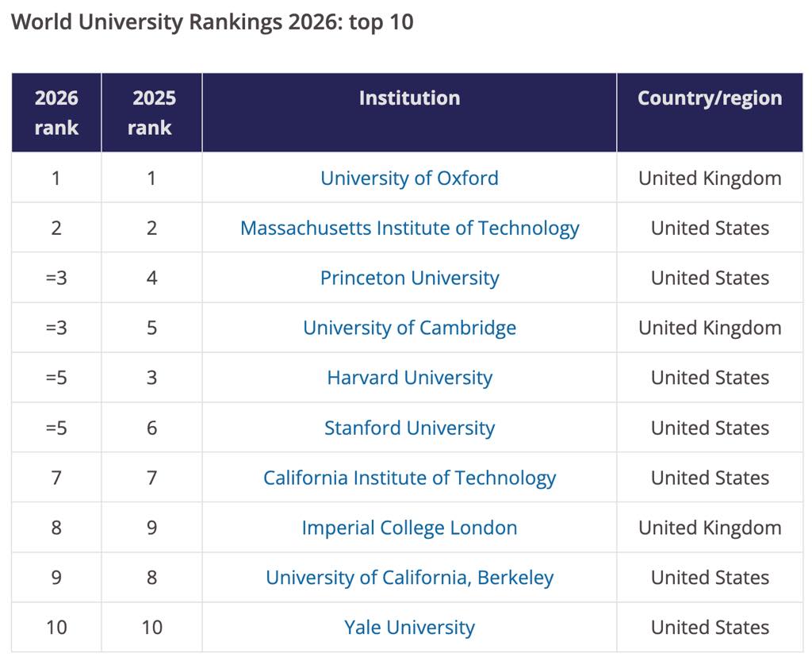The image size is (812, 657).
Task: Click the Massachusetts Institute of Technology link
Action: click(x=409, y=228)
